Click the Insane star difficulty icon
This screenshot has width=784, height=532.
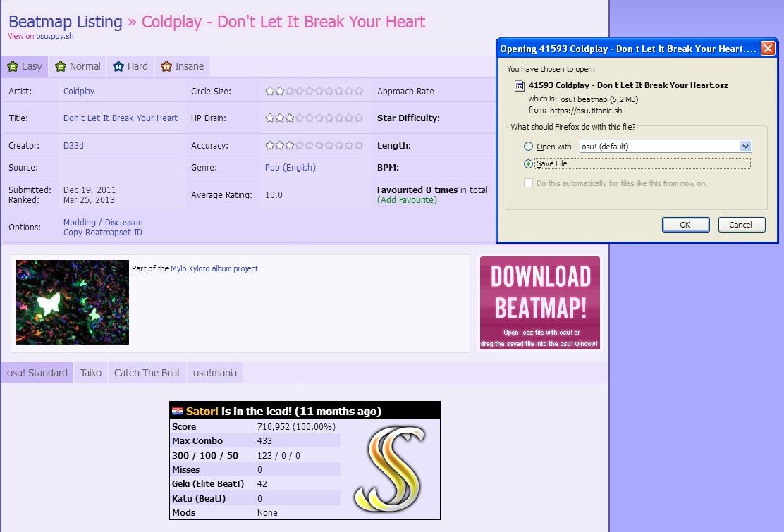pos(166,66)
